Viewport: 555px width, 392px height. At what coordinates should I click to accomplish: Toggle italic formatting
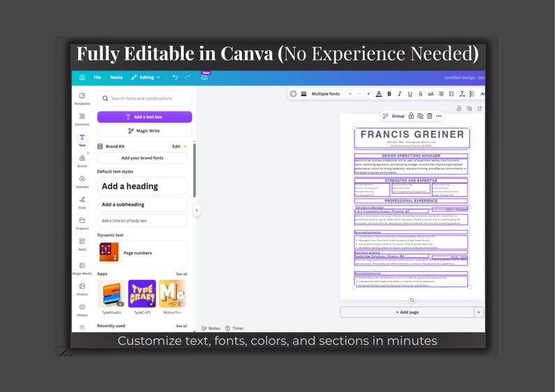[x=400, y=94]
